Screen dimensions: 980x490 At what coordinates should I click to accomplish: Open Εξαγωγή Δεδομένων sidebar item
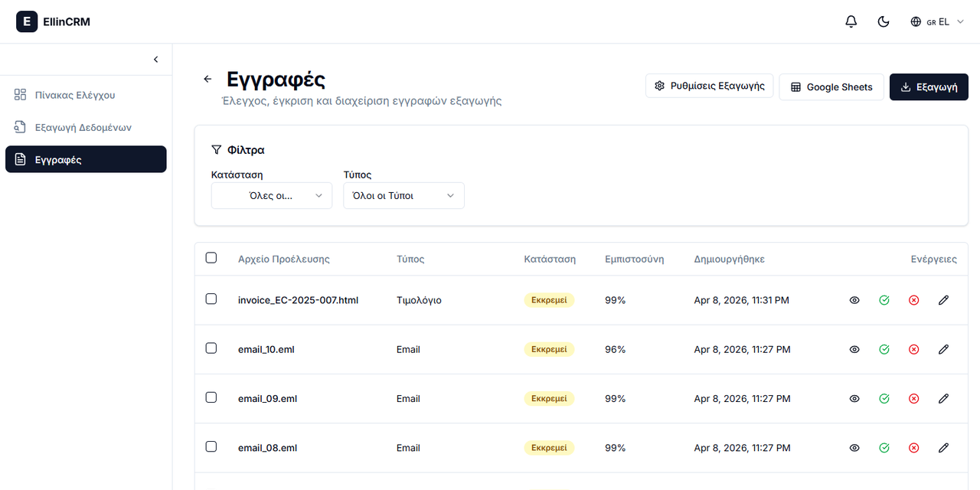pos(83,127)
